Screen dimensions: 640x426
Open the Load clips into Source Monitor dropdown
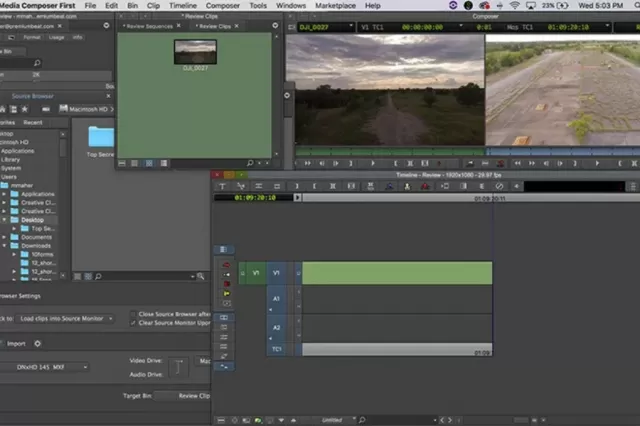pyautogui.click(x=66, y=319)
